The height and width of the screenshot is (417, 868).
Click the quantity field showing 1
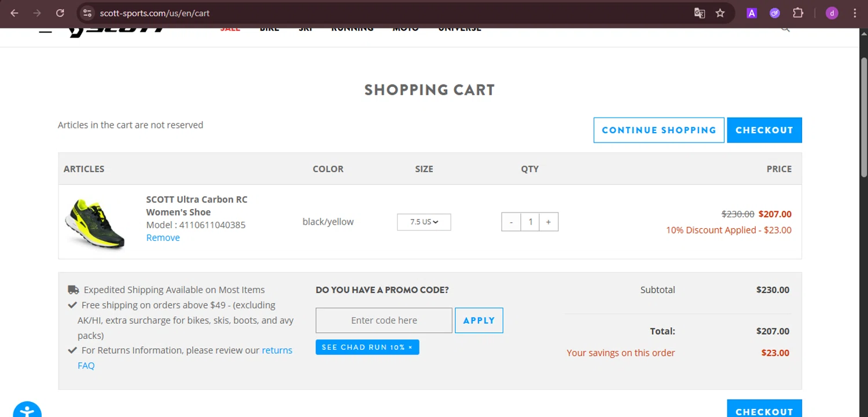[530, 222]
